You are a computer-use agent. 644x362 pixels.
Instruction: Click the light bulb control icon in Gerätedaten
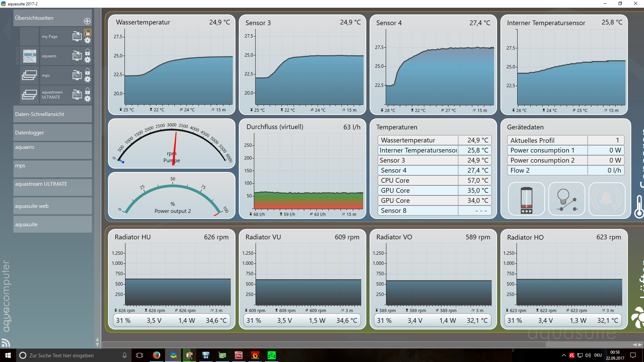(x=567, y=199)
